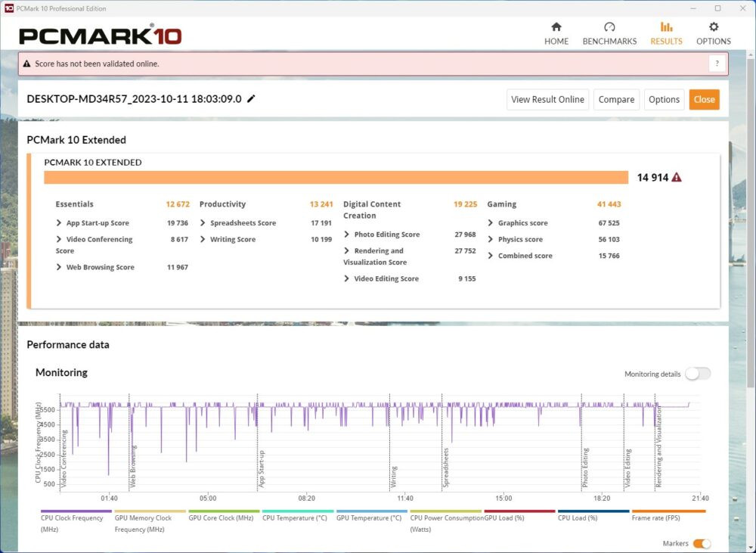Viewport: 756px width, 553px height.
Task: Click the CPU Clock Frequency legend swatch
Action: (x=74, y=511)
